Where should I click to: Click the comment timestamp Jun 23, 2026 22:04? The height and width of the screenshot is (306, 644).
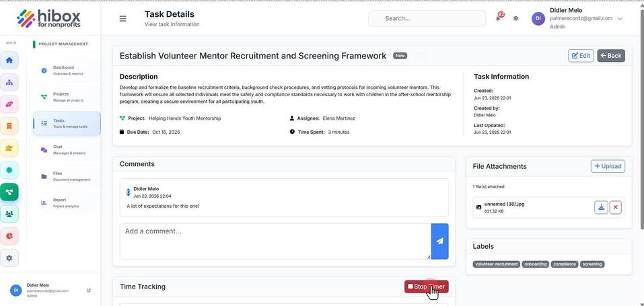point(152,196)
